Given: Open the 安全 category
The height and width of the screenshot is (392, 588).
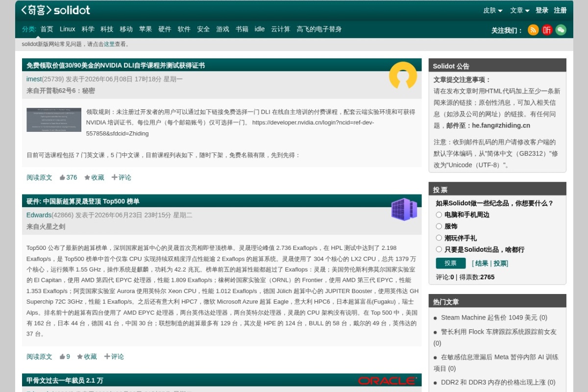Looking at the screenshot, I should click(203, 29).
